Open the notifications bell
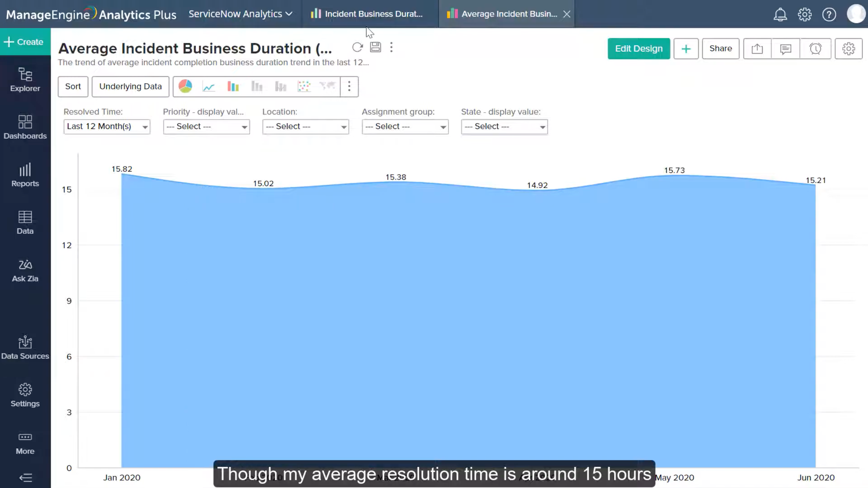 pos(780,14)
